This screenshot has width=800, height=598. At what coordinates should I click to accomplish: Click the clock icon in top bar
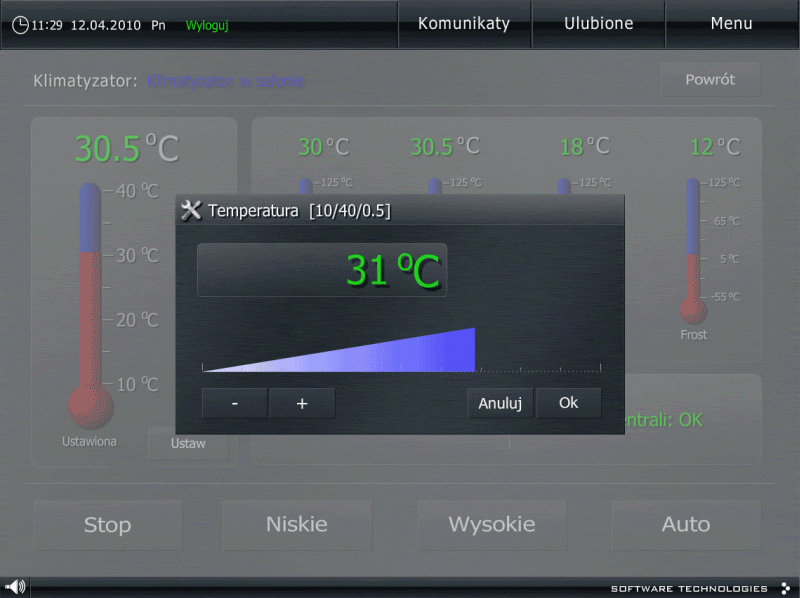(20, 25)
